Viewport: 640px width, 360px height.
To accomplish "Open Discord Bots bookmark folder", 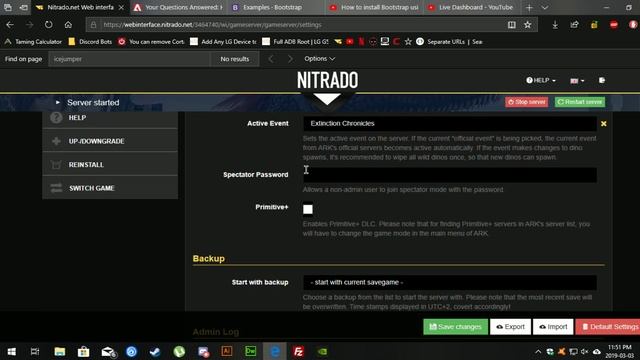I will 90,42.
